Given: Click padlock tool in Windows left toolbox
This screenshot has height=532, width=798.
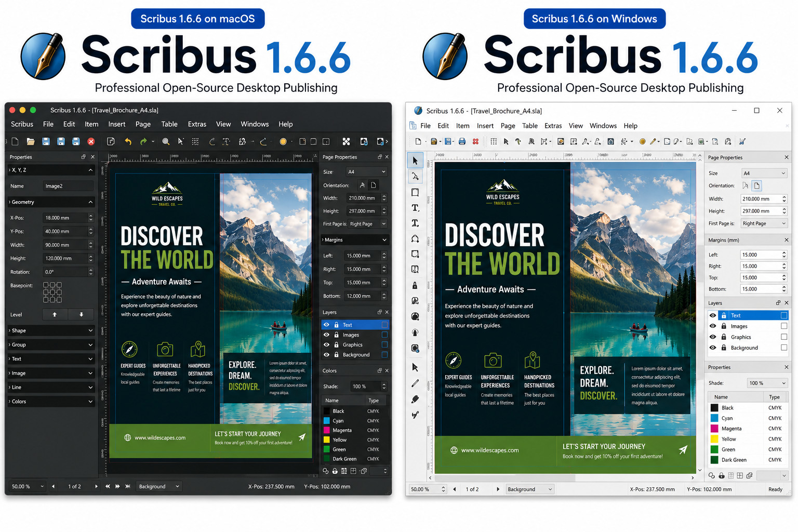Looking at the screenshot, I should tap(415, 285).
